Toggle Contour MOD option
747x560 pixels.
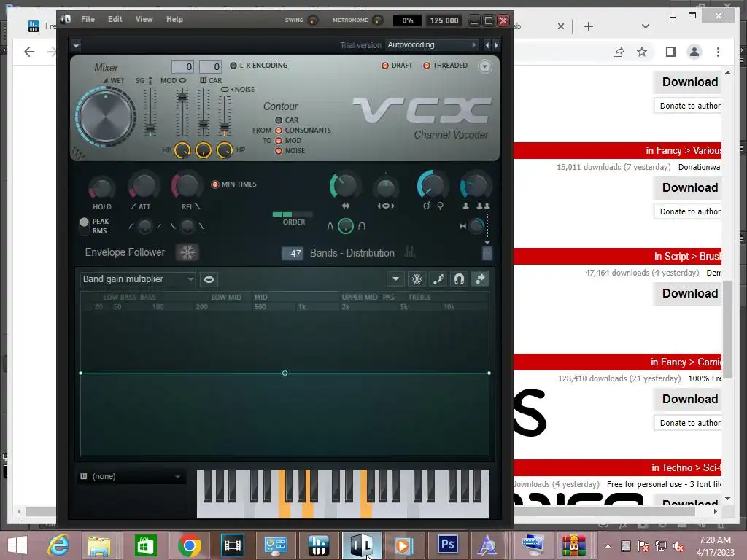[288, 141]
